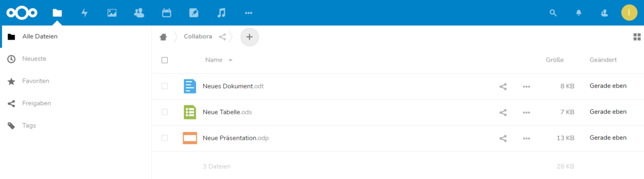Select Favoriten in the sidebar
Image resolution: width=644 pixels, height=179 pixels.
click(35, 81)
